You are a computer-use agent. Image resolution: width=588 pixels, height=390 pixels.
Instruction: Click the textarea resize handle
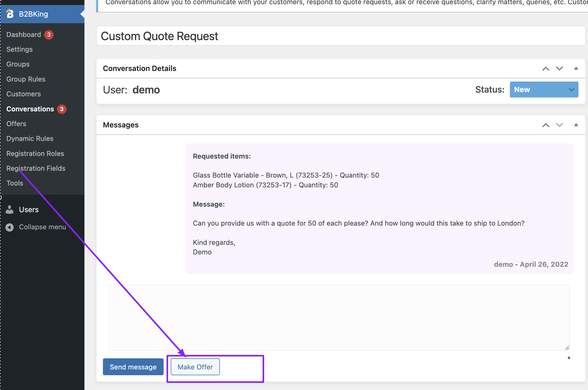click(x=567, y=348)
